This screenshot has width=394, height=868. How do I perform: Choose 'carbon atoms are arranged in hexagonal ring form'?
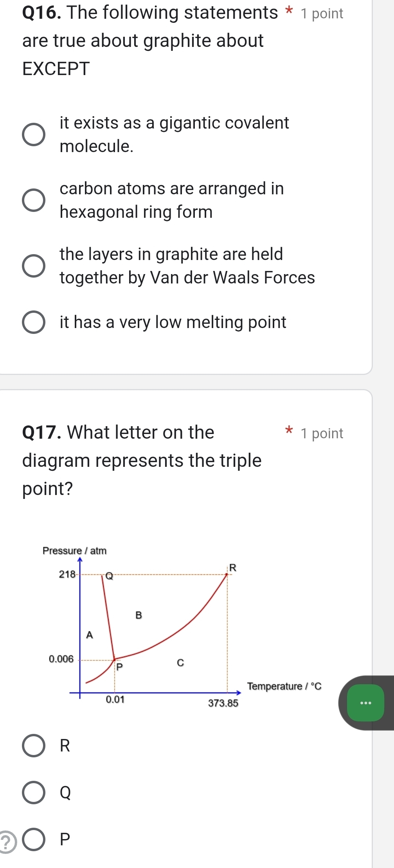point(33,200)
